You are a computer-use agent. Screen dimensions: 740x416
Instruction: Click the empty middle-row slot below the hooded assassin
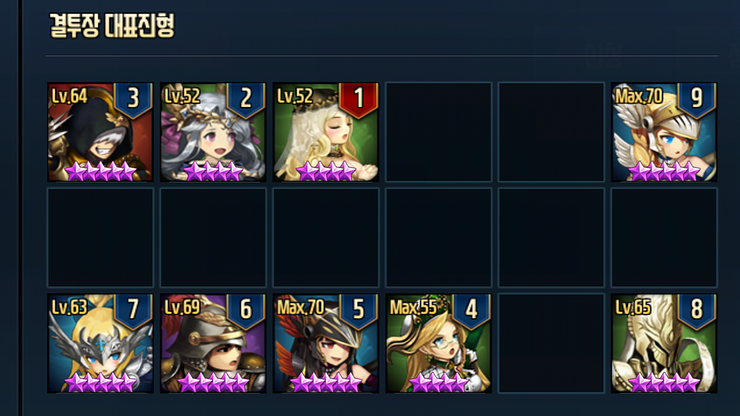(x=100, y=238)
